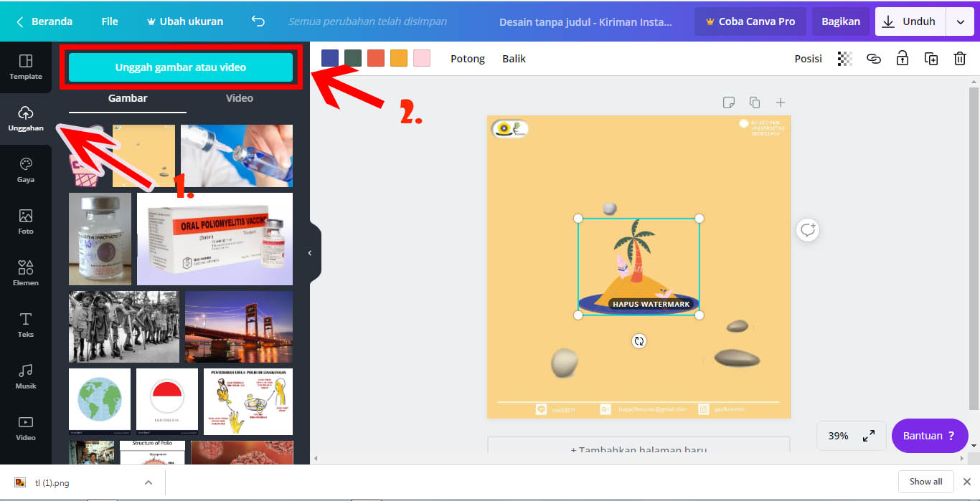Click Show all downloads button
980x501 pixels.
[926, 482]
